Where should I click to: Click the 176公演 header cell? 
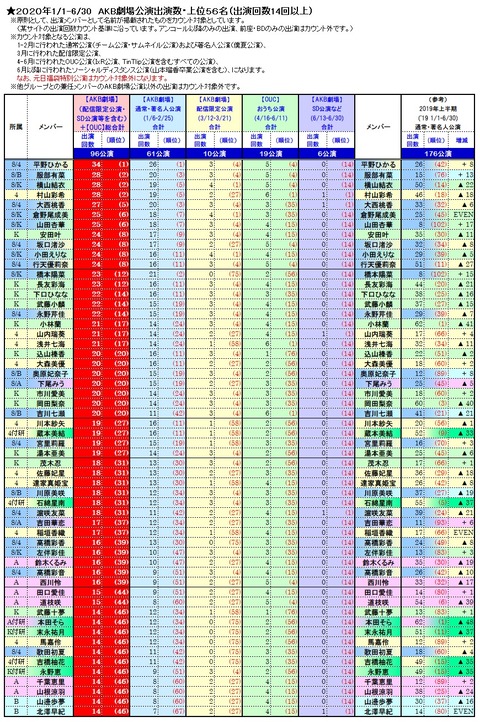click(438, 154)
